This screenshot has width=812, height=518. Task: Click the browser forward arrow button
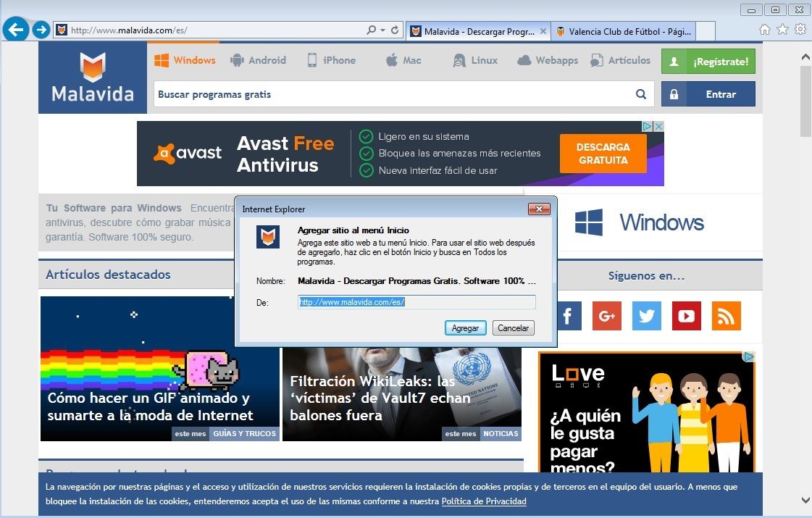pyautogui.click(x=41, y=30)
